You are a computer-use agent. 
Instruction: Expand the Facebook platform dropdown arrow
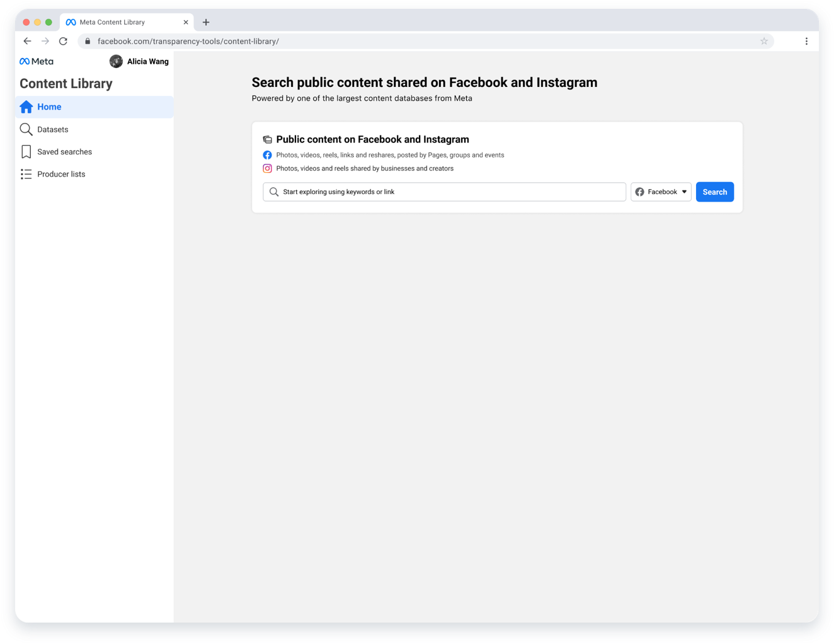click(684, 192)
